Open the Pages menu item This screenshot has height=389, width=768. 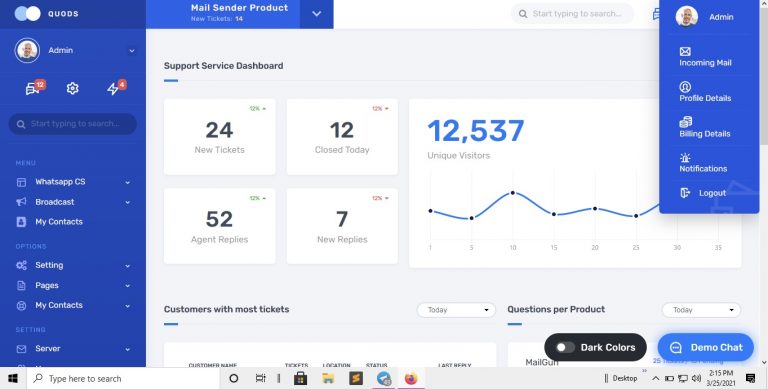tap(47, 285)
